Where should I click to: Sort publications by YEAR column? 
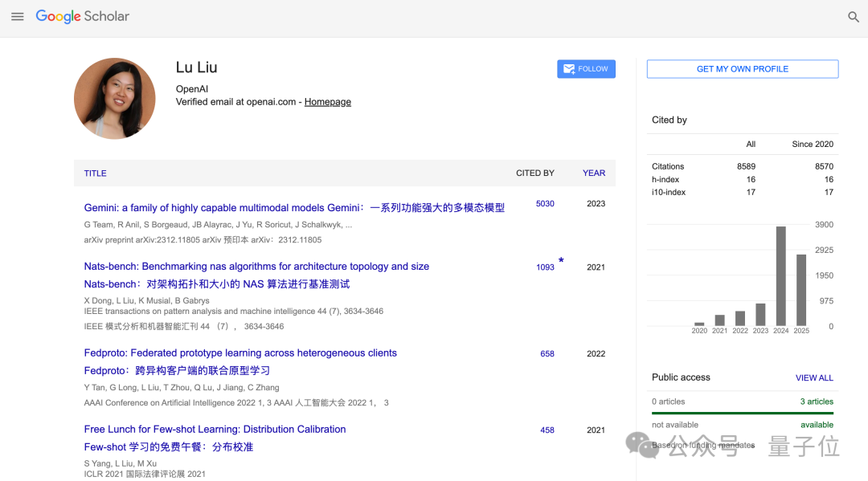[593, 173]
